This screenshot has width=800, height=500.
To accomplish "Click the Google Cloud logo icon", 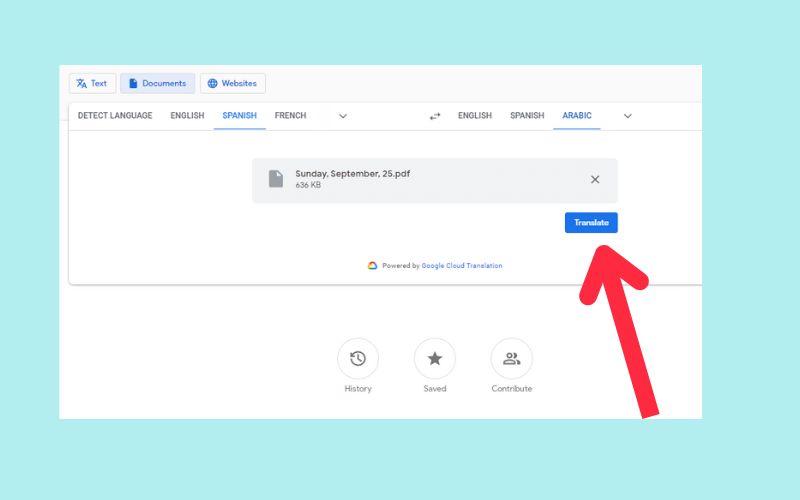I will (x=372, y=265).
